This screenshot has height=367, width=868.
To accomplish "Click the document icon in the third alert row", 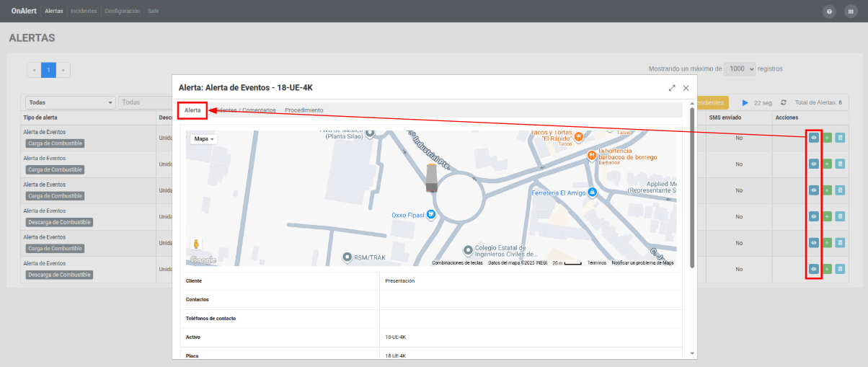I will click(x=840, y=190).
